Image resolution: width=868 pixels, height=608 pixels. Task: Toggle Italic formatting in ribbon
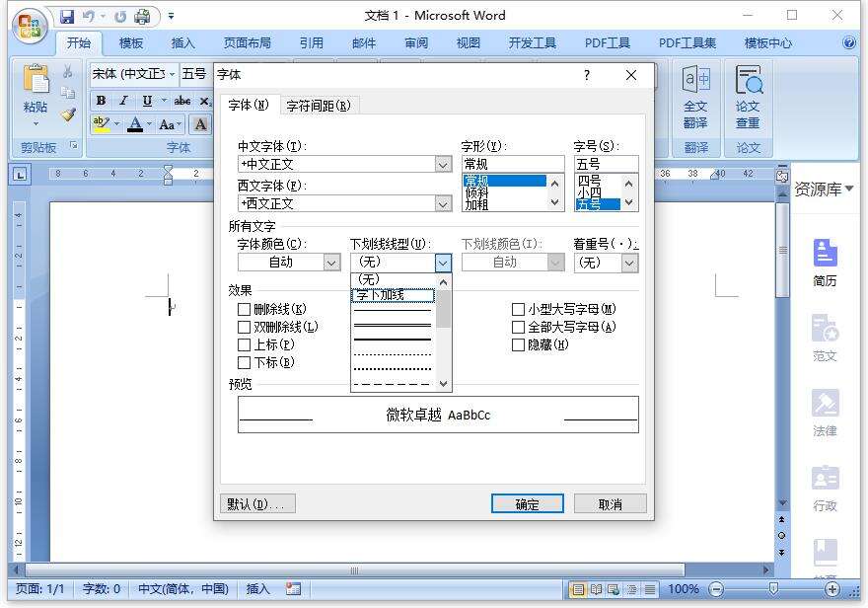tap(124, 101)
